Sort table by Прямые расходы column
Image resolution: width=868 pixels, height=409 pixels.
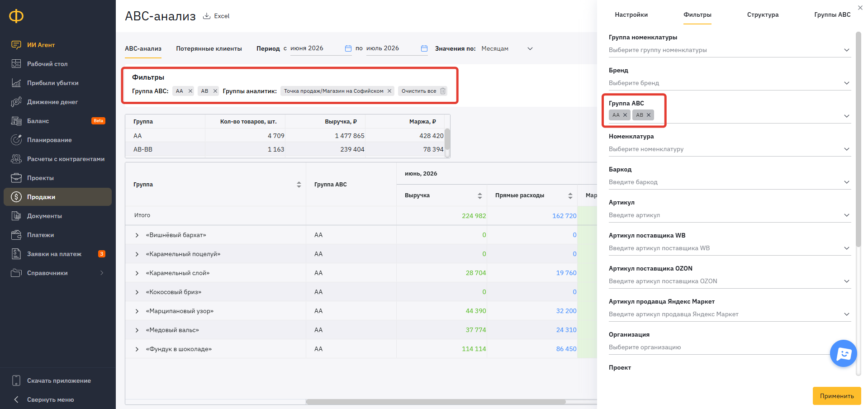pos(570,195)
